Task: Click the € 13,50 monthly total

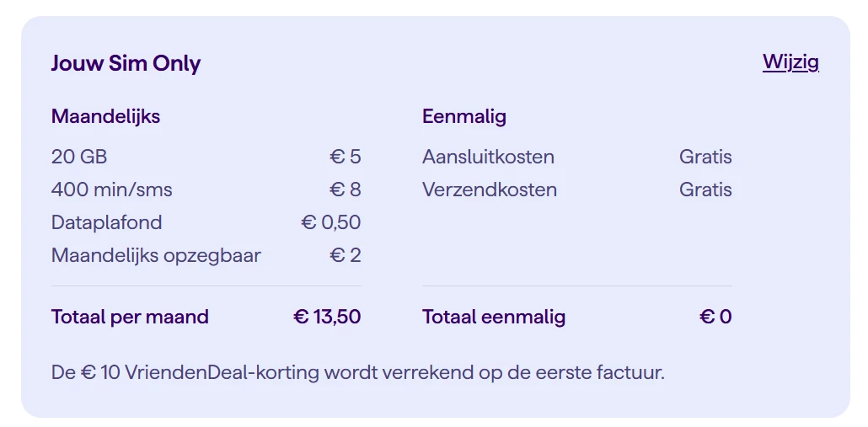Action: coord(327,317)
